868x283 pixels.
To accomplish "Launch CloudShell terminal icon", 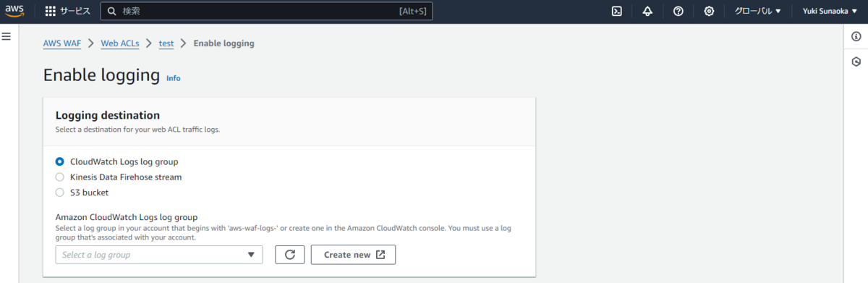I will (617, 11).
